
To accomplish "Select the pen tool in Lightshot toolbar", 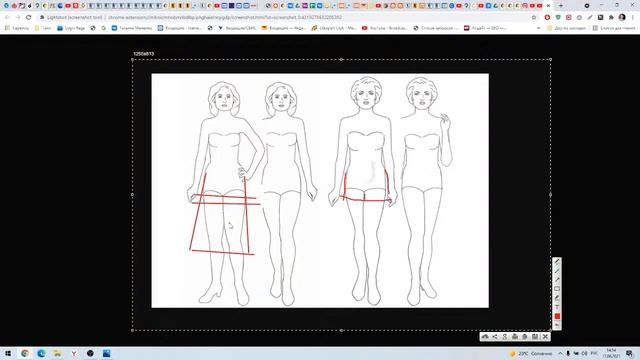I will (557, 262).
